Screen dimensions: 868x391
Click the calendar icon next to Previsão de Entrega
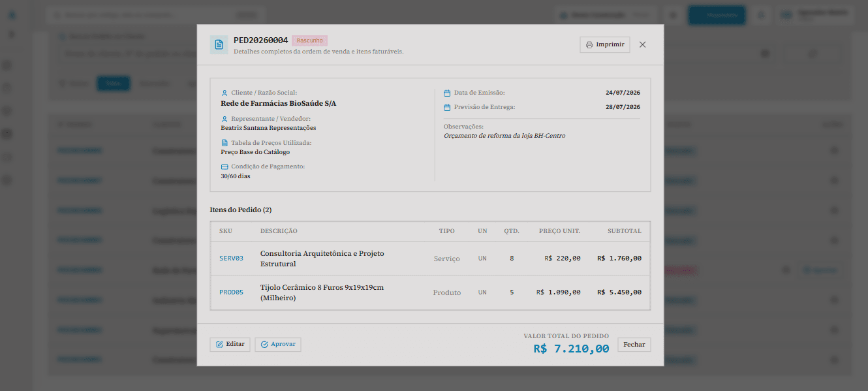(x=447, y=107)
